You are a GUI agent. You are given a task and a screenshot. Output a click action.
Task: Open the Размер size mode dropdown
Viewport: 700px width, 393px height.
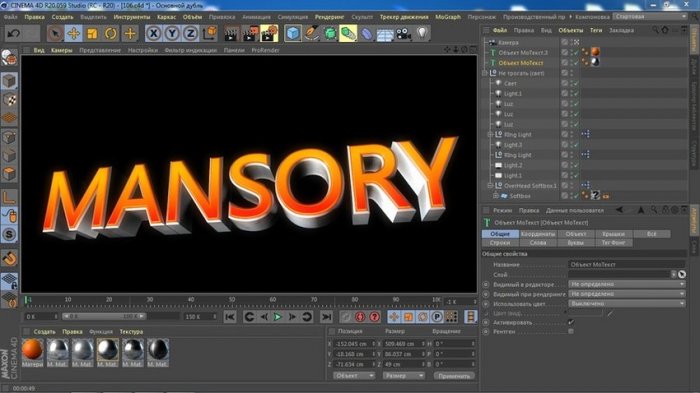(404, 376)
